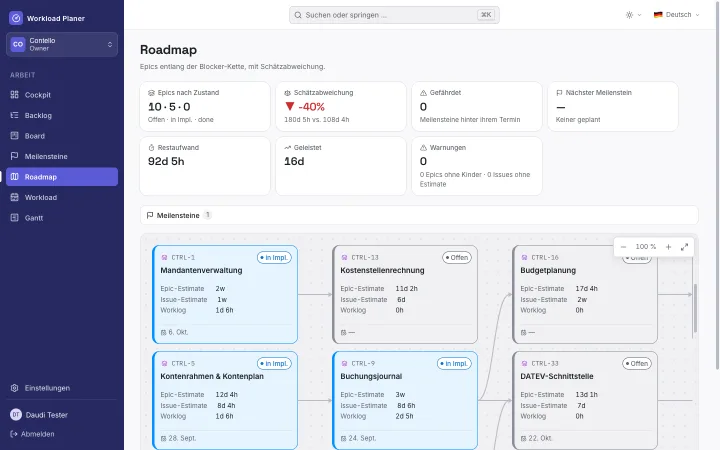Click the calendar icon next to 6. Okt.
720x450 pixels.
[x=163, y=332]
